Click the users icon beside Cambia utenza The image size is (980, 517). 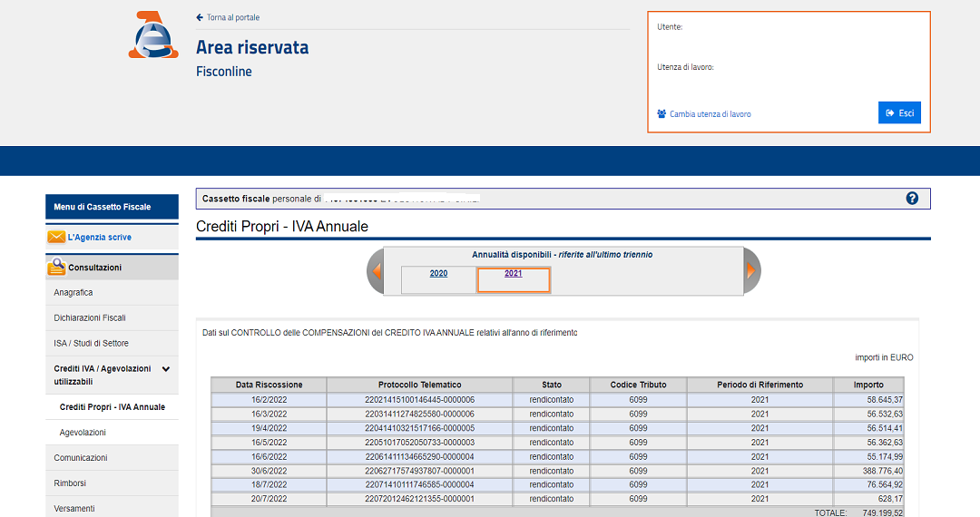click(661, 113)
